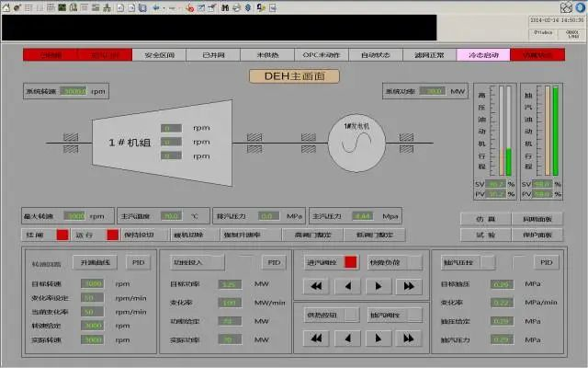Open PID settings in the 抽汽压控 panel

click(x=547, y=262)
